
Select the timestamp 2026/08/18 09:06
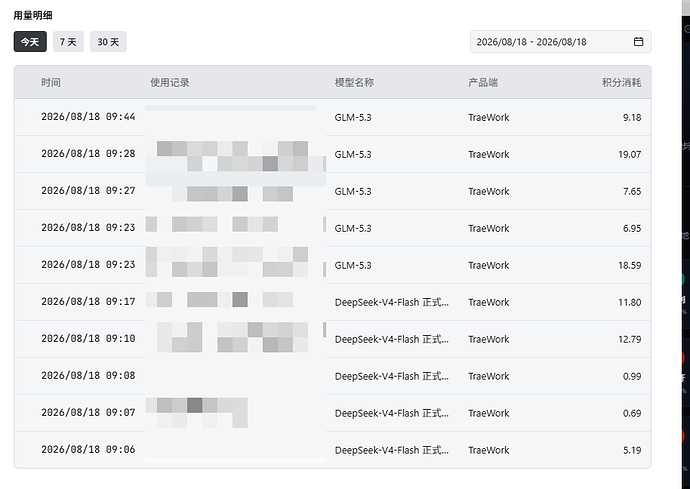coord(88,449)
